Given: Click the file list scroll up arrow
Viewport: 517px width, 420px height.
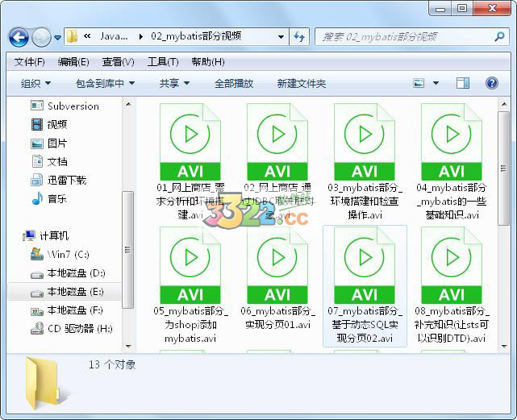Looking at the screenshot, I should 504,104.
